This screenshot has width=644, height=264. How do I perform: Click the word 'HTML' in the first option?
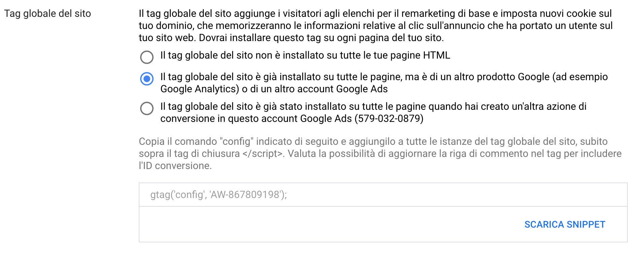pyautogui.click(x=437, y=55)
